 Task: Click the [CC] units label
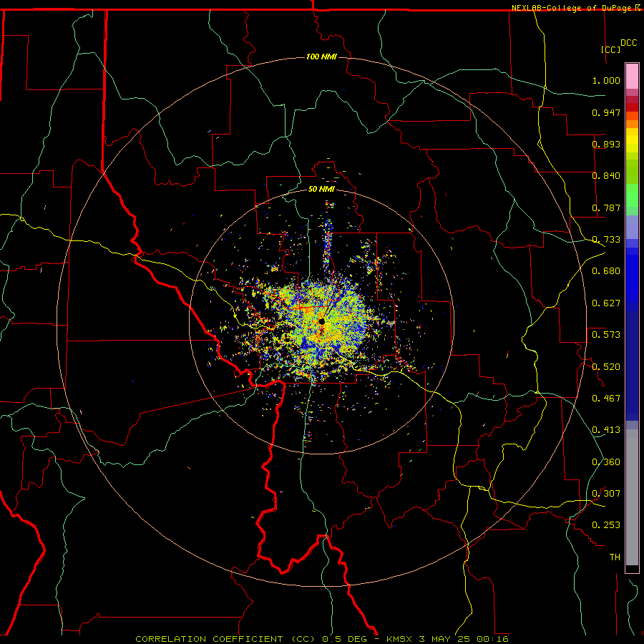[x=610, y=49]
